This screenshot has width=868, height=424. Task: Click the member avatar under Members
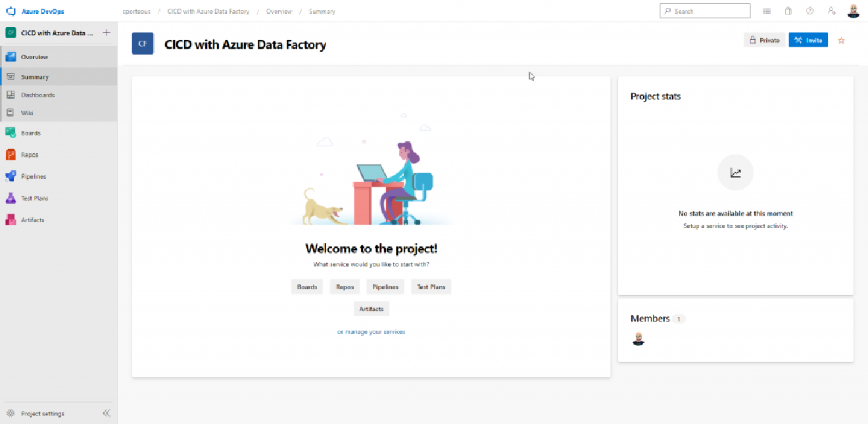point(638,339)
